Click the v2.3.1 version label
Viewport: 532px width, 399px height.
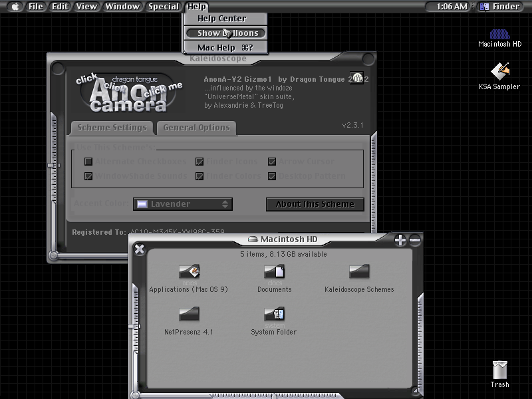[353, 125]
